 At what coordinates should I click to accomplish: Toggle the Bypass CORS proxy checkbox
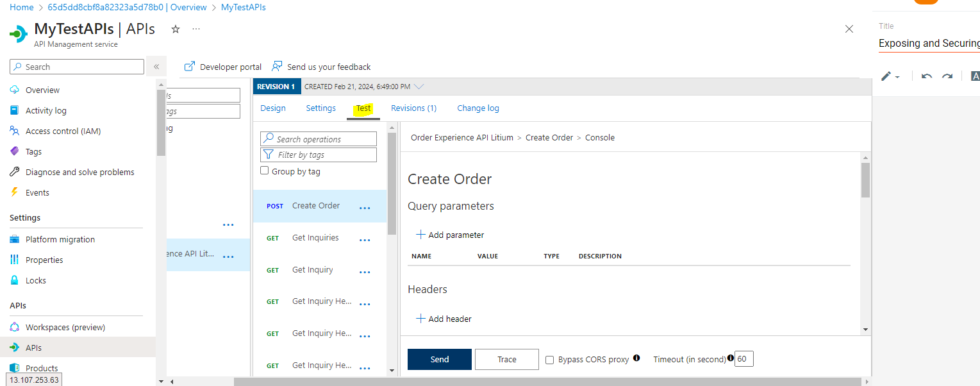(550, 360)
